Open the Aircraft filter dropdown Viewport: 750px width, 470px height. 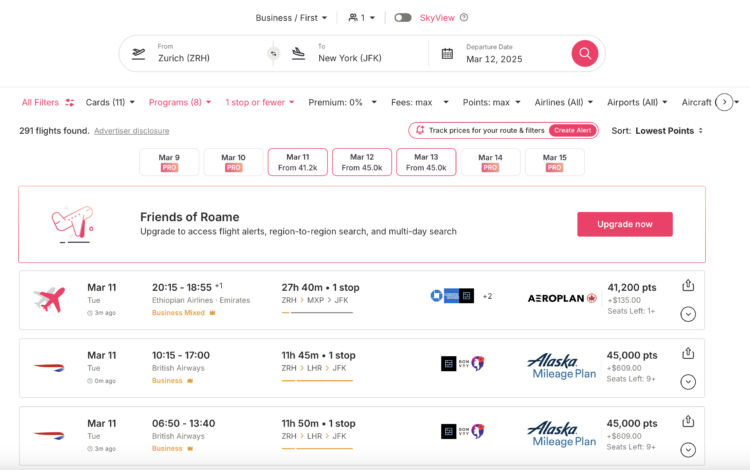[696, 102]
